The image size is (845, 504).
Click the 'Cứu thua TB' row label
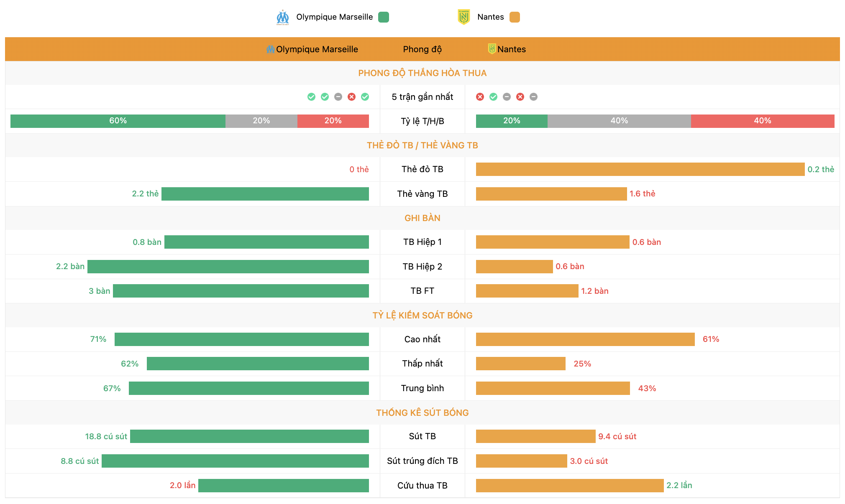point(422,486)
